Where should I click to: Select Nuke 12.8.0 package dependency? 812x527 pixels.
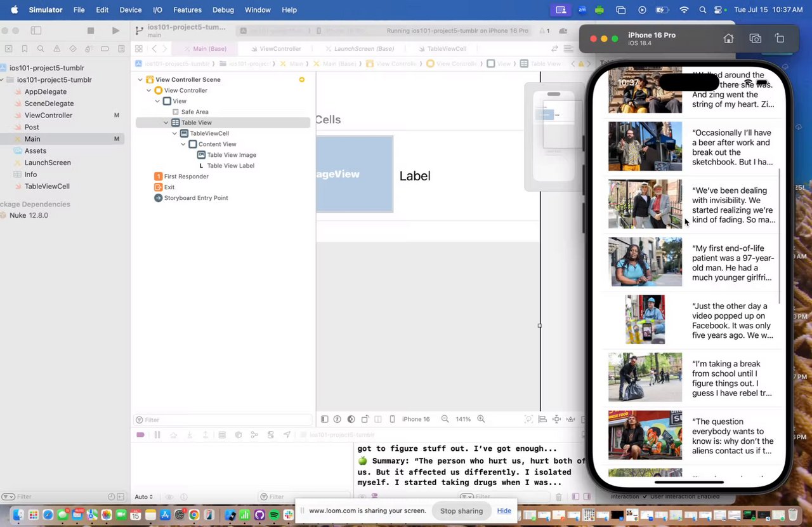[x=29, y=215]
